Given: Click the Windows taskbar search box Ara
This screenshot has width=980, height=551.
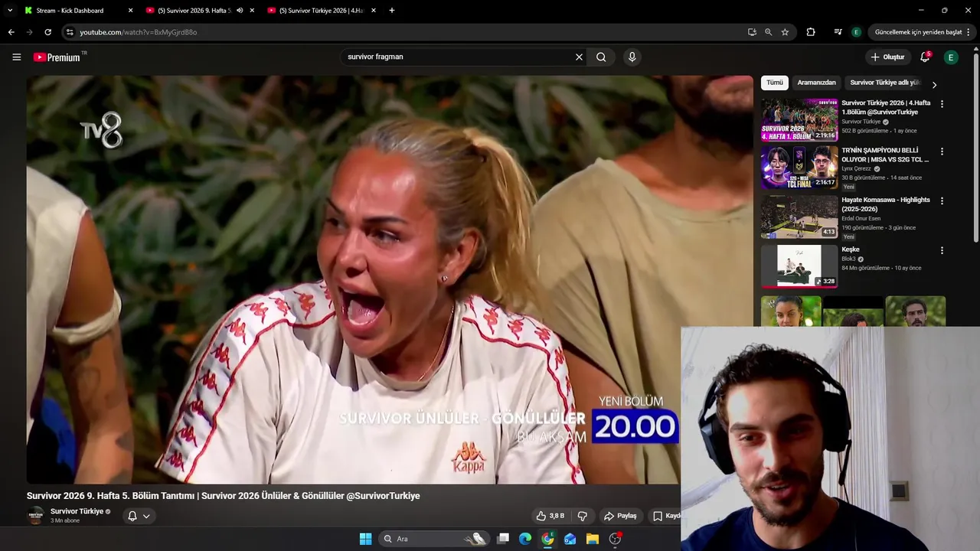Looking at the screenshot, I should [x=434, y=539].
